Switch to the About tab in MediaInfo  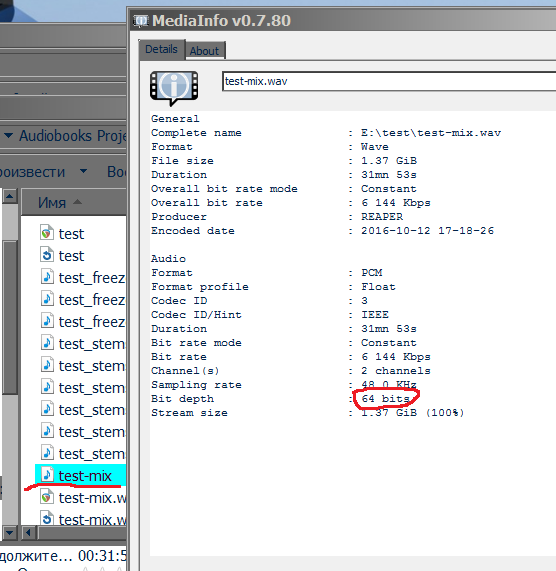[x=205, y=51]
